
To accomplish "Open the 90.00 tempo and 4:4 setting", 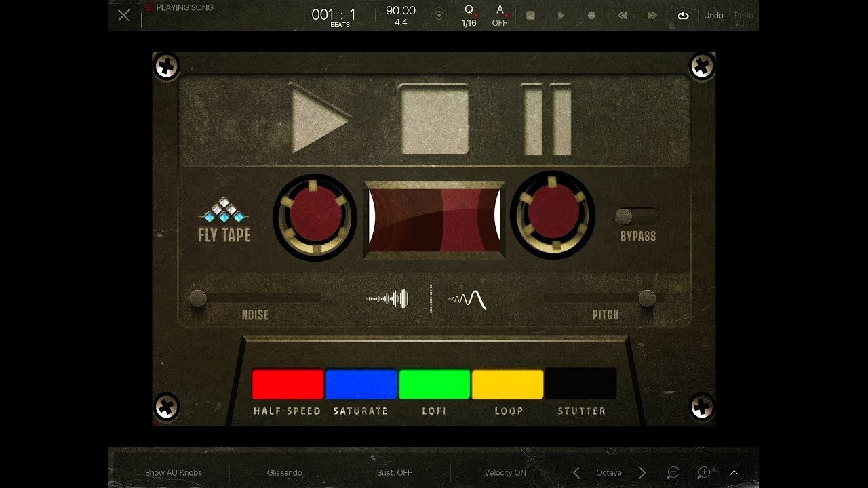I will point(401,16).
